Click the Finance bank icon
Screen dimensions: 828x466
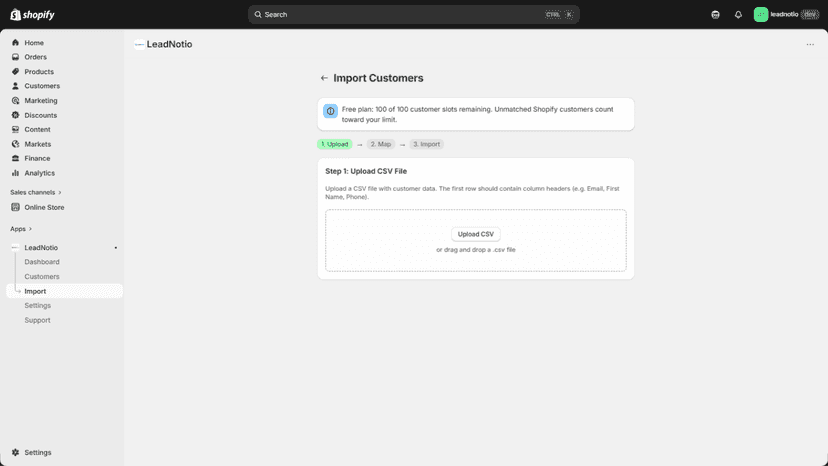[x=15, y=159]
